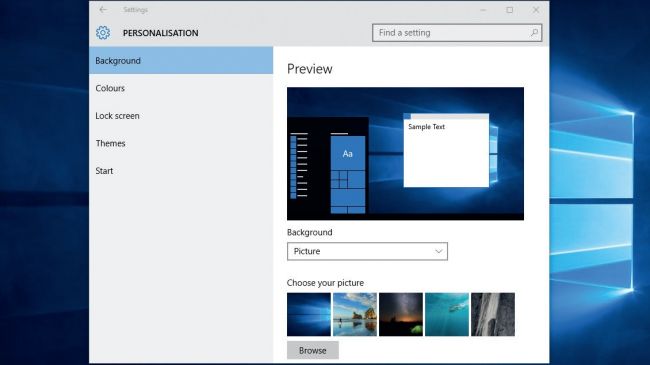Select the Background section
The height and width of the screenshot is (365, 650).
point(181,61)
